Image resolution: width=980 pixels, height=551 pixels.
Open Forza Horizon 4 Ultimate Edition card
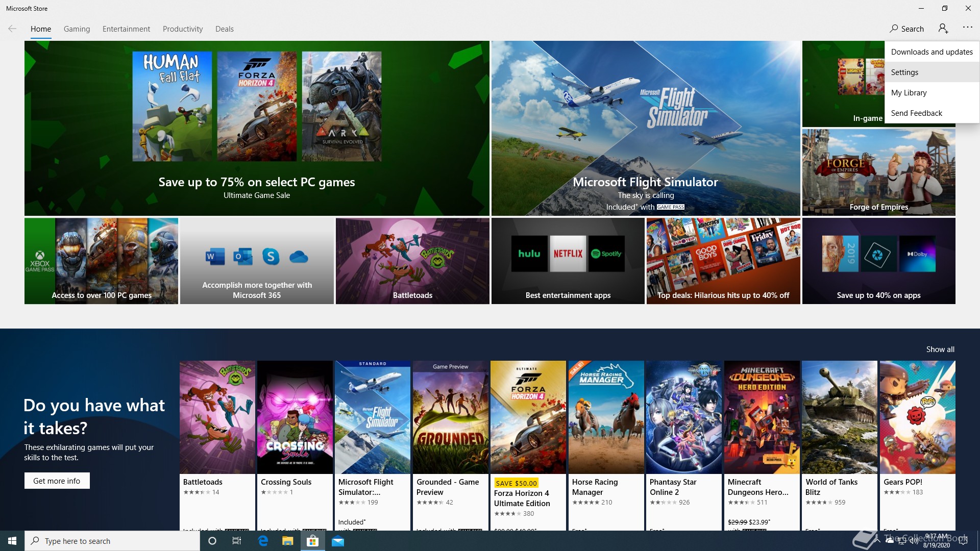click(x=528, y=445)
